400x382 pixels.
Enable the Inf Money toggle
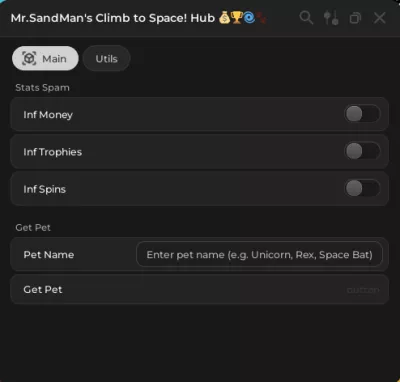(x=362, y=114)
